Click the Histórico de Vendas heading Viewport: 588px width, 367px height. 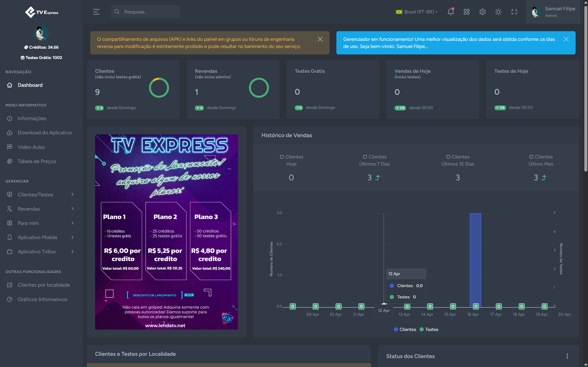click(x=287, y=135)
